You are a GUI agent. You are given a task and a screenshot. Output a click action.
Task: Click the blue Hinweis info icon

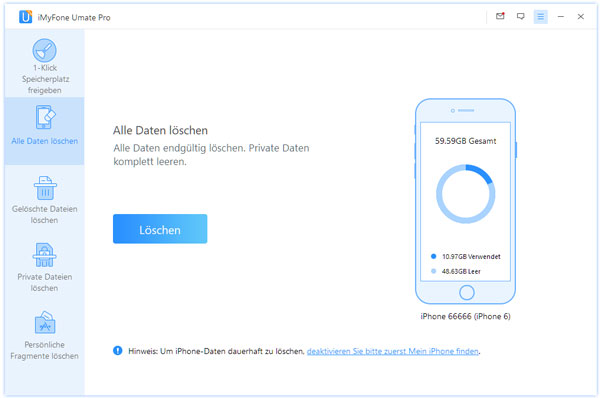click(x=117, y=351)
